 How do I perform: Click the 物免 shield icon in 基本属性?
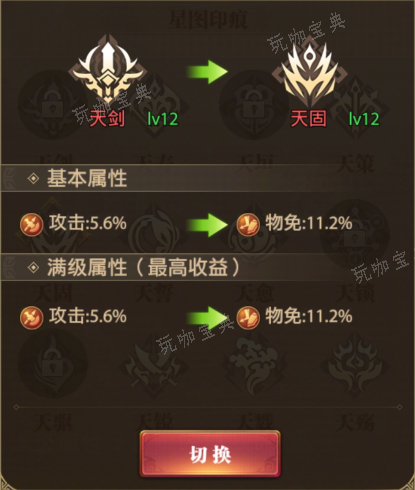tap(248, 225)
